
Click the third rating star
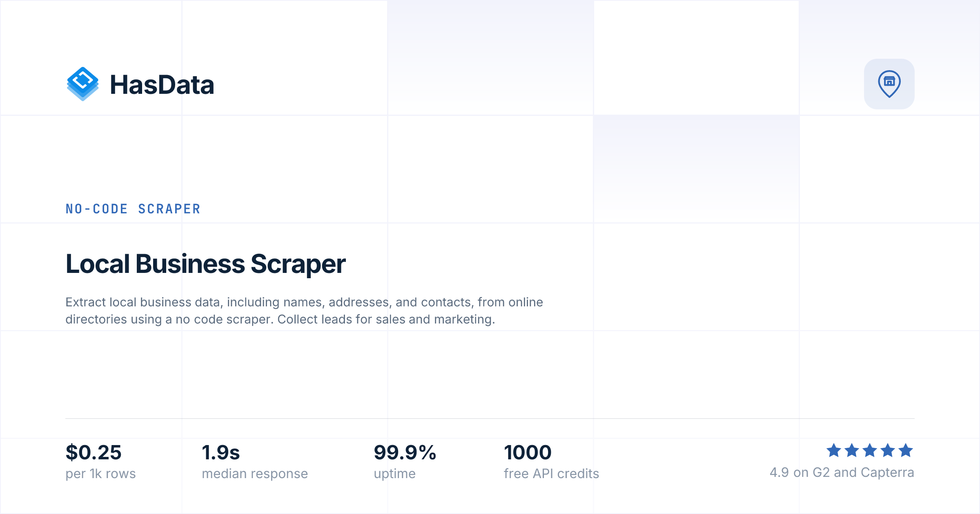869,450
